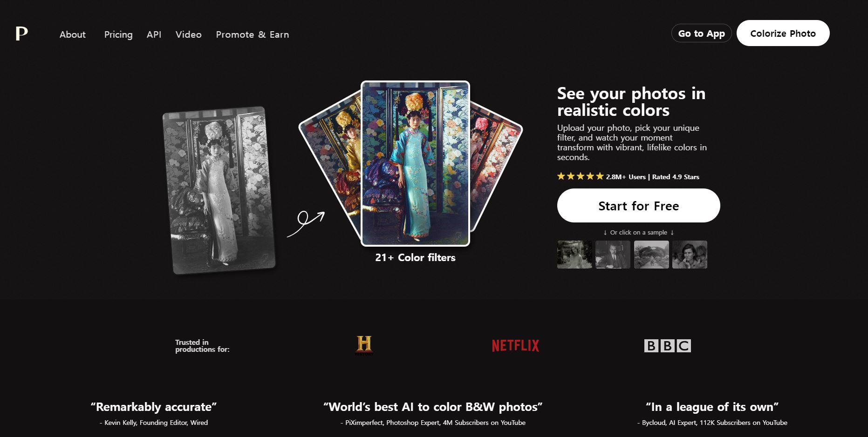
Task: Open the About menu item
Action: click(x=73, y=34)
